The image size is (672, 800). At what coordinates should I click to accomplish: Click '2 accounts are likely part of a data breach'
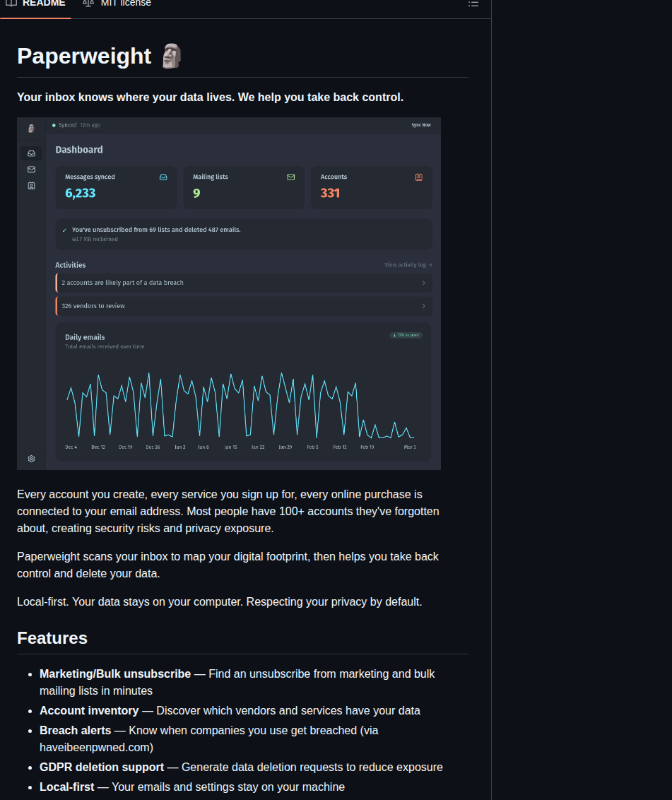point(122,283)
